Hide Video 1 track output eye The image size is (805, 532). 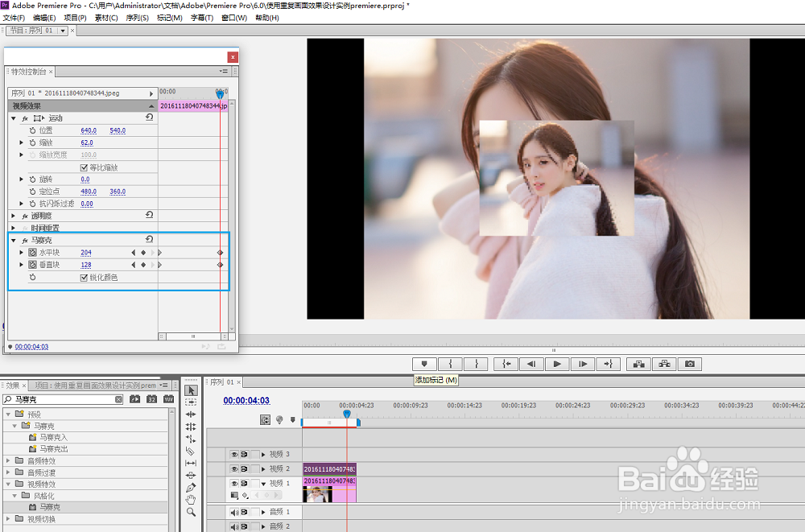pos(234,483)
